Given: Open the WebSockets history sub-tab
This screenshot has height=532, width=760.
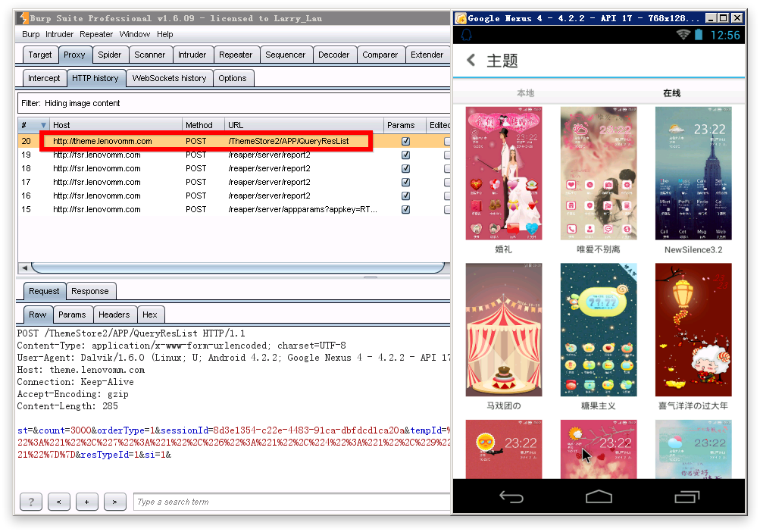Looking at the screenshot, I should pyautogui.click(x=169, y=78).
